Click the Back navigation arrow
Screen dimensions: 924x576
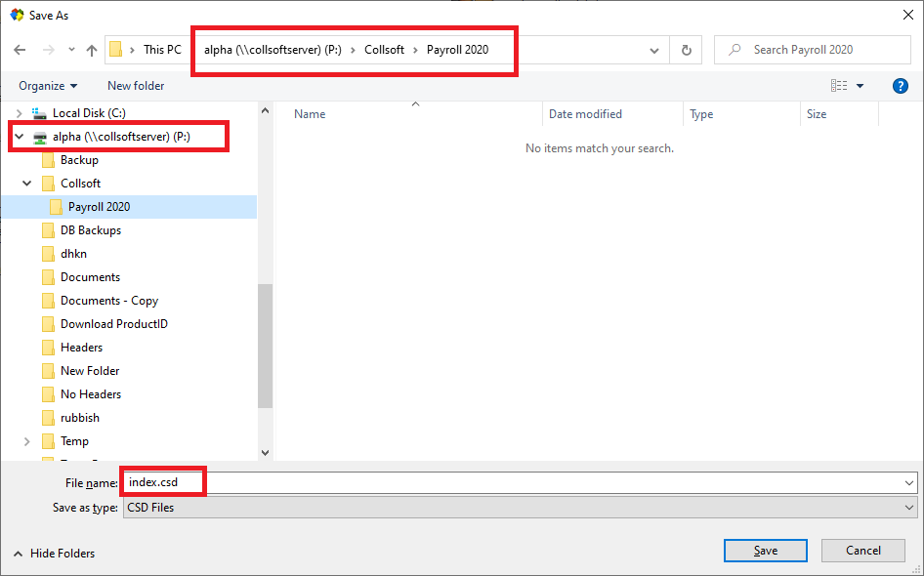point(20,50)
